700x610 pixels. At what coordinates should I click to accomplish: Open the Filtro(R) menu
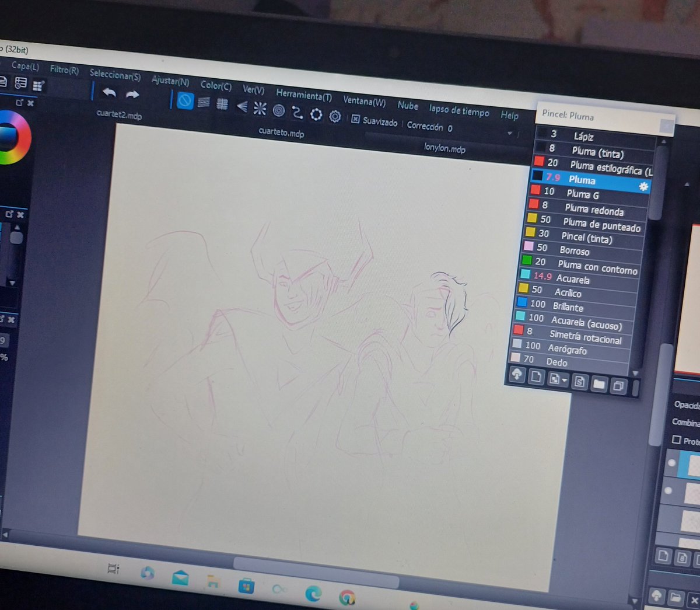tap(64, 70)
